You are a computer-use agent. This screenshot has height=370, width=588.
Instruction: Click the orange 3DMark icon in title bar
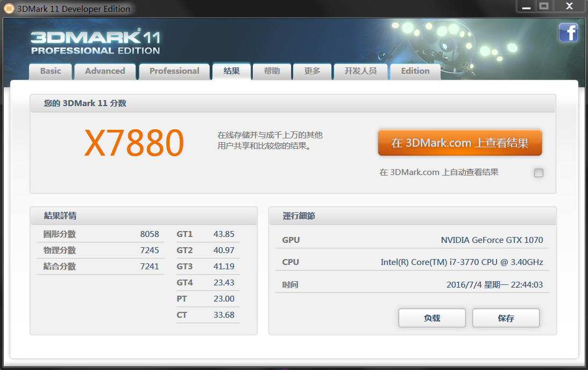[8, 9]
